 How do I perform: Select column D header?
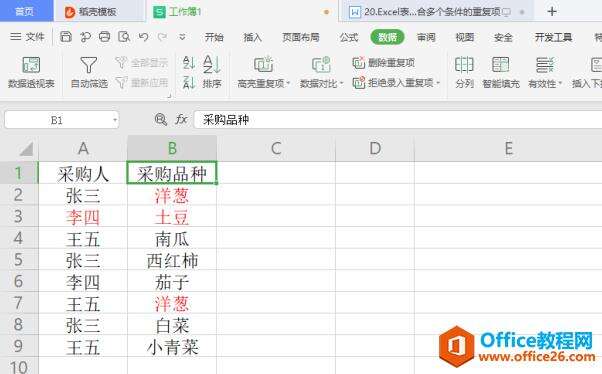pos(375,148)
